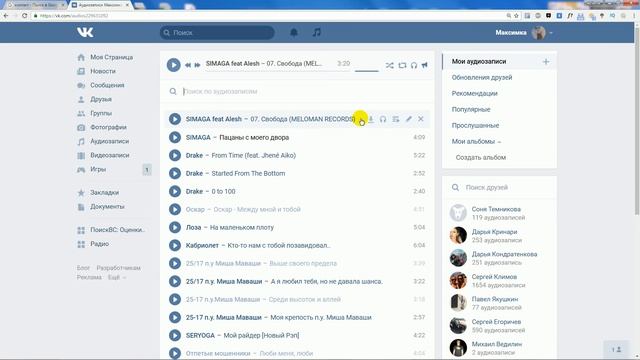Open the VK logo home link
The image size is (640, 360).
[x=85, y=32]
